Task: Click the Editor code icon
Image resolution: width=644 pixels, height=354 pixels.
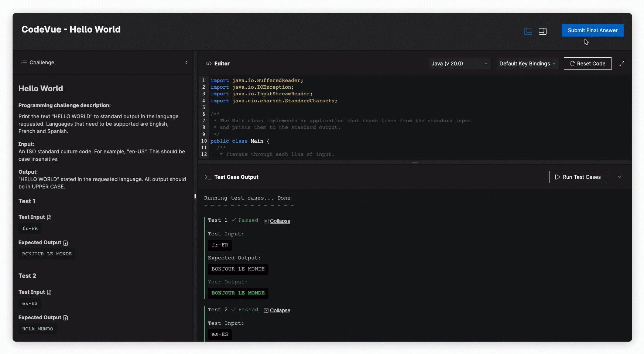Action: (209, 64)
